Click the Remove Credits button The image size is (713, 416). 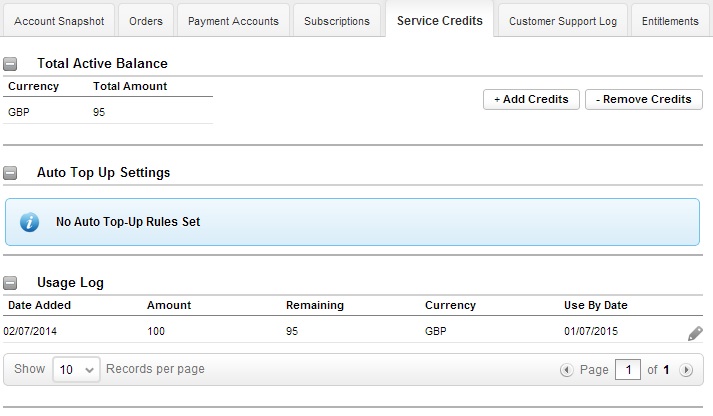(x=644, y=99)
